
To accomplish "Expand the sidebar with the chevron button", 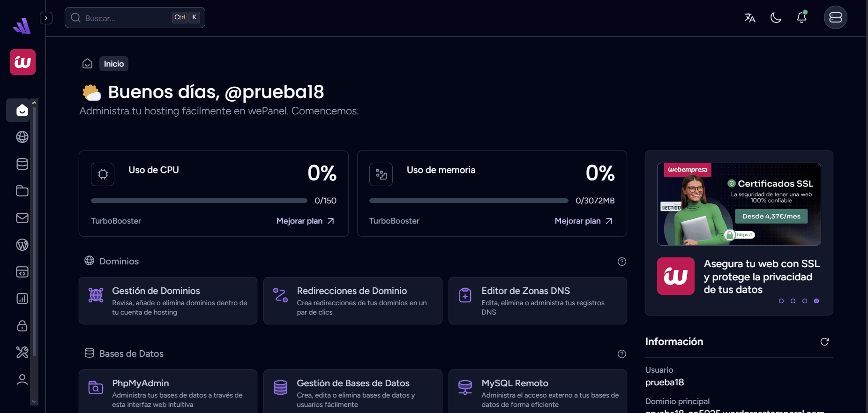I will [46, 18].
